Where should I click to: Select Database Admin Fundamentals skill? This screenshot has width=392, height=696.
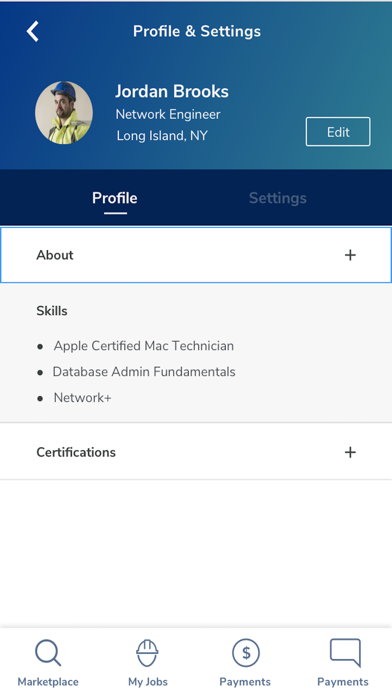pyautogui.click(x=144, y=372)
